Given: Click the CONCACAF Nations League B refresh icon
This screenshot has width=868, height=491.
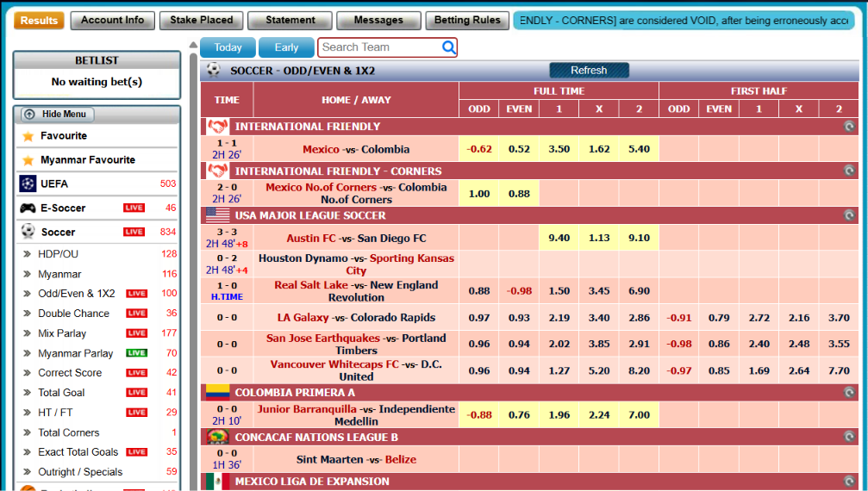Looking at the screenshot, I should (849, 437).
